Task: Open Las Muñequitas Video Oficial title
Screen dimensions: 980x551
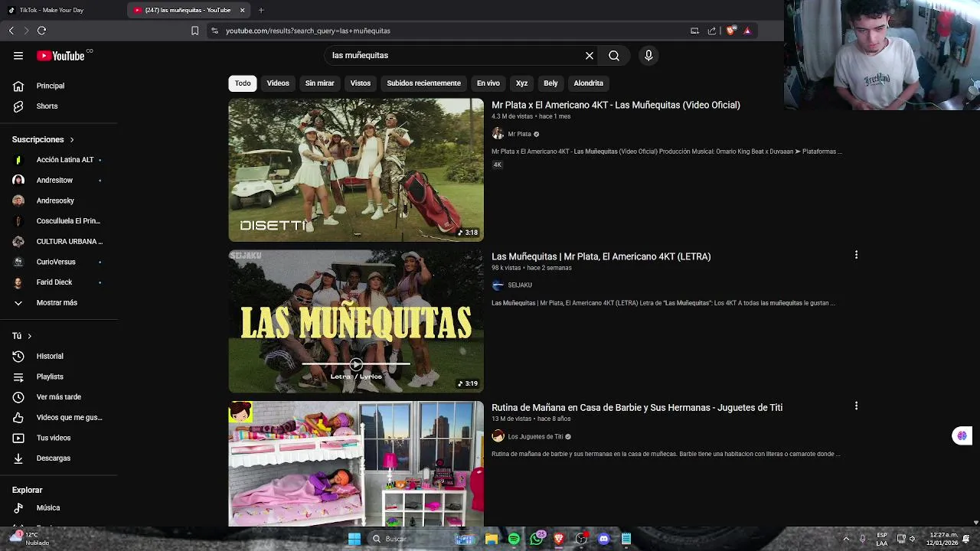Action: 616,105
